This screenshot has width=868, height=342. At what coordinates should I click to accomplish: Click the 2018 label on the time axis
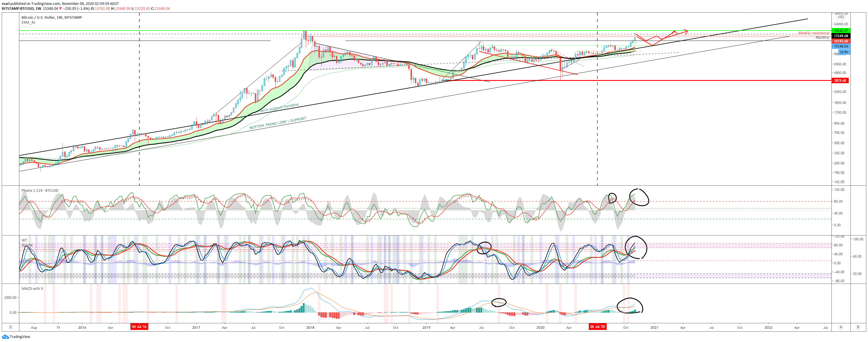click(x=310, y=328)
